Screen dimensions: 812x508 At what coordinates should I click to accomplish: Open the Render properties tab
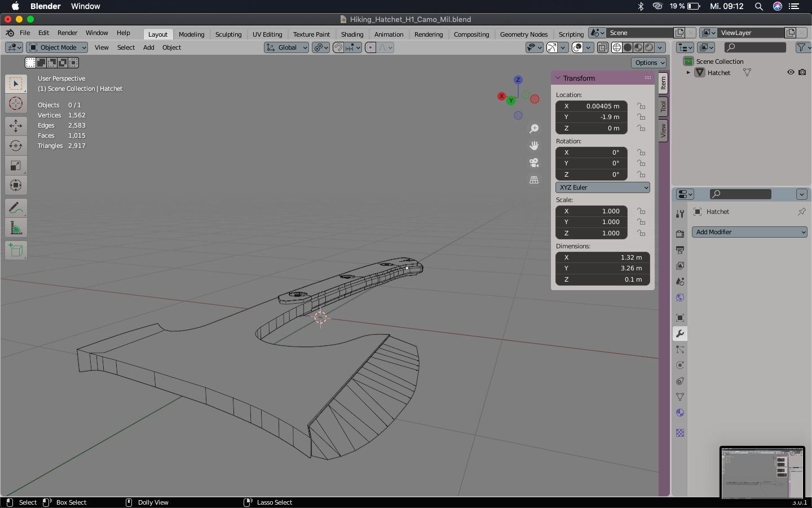click(x=680, y=234)
